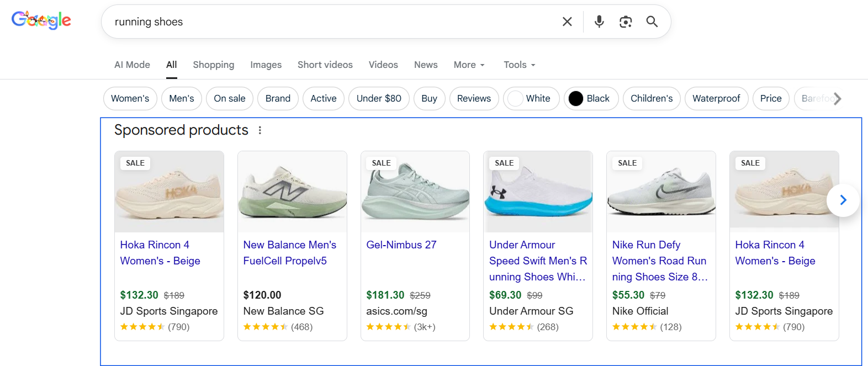
Task: Click the $120.00 New Balance price
Action: tap(262, 295)
